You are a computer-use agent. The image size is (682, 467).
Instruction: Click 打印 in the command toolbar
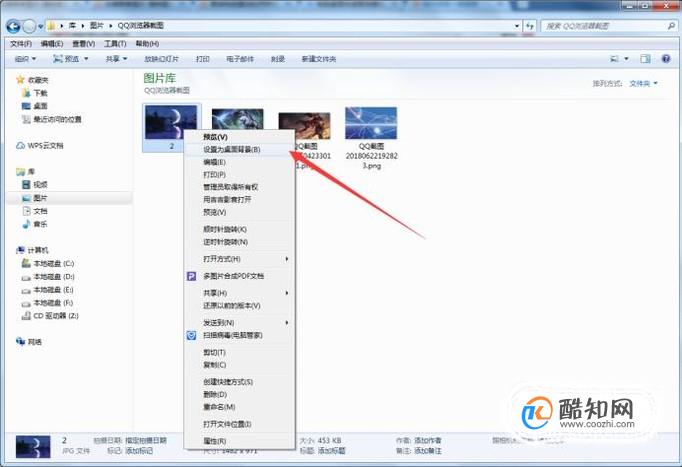(x=203, y=59)
